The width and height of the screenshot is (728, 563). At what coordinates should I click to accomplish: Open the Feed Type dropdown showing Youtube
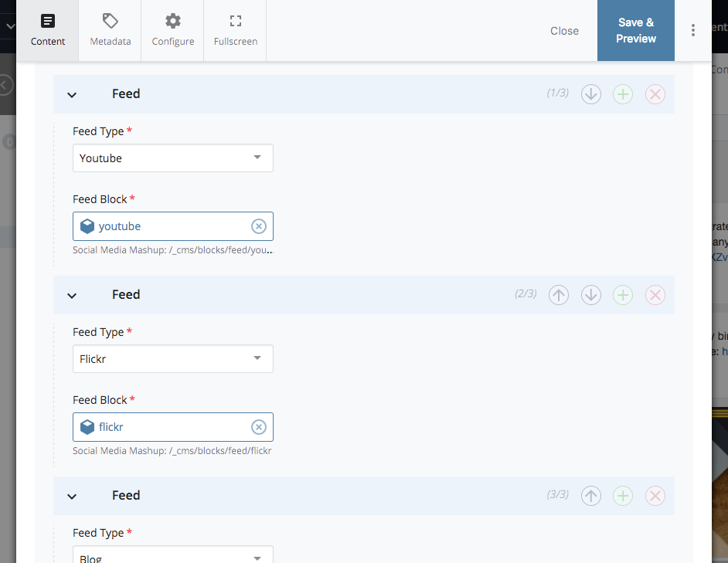(172, 158)
